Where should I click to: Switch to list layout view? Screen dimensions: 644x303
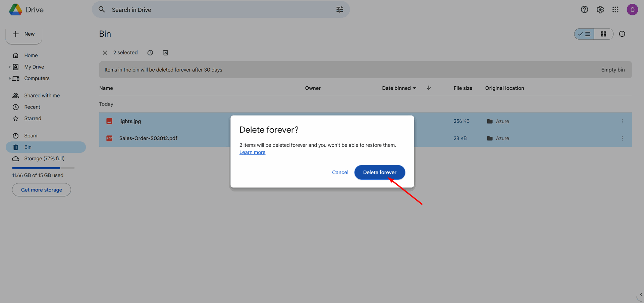(584, 34)
